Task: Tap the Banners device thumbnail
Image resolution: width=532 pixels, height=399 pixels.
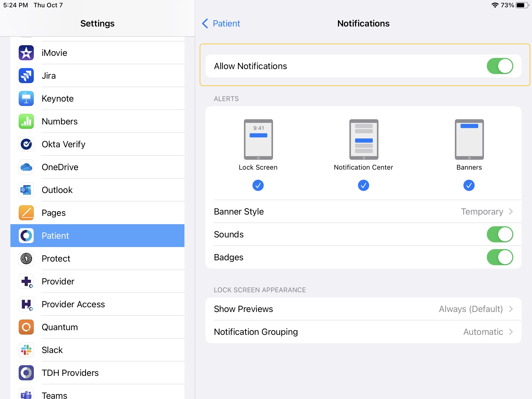Action: point(469,139)
